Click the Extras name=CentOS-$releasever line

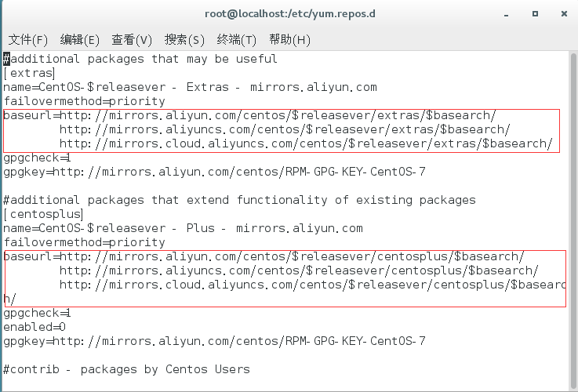coord(191,87)
